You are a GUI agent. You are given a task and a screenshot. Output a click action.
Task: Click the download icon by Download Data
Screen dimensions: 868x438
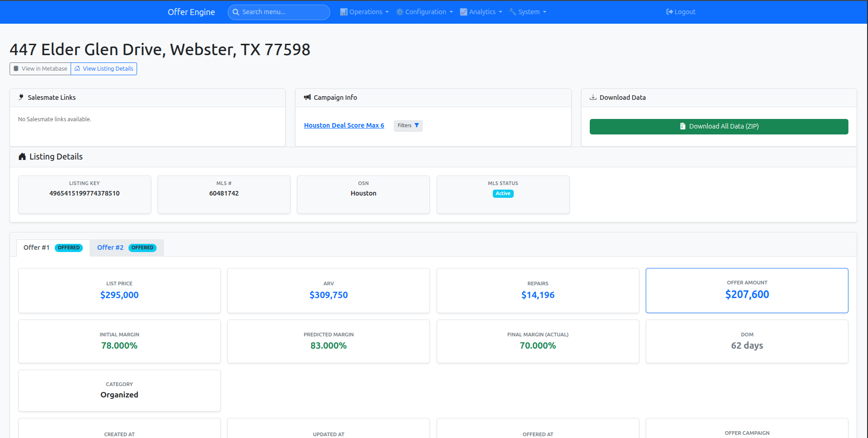click(593, 98)
